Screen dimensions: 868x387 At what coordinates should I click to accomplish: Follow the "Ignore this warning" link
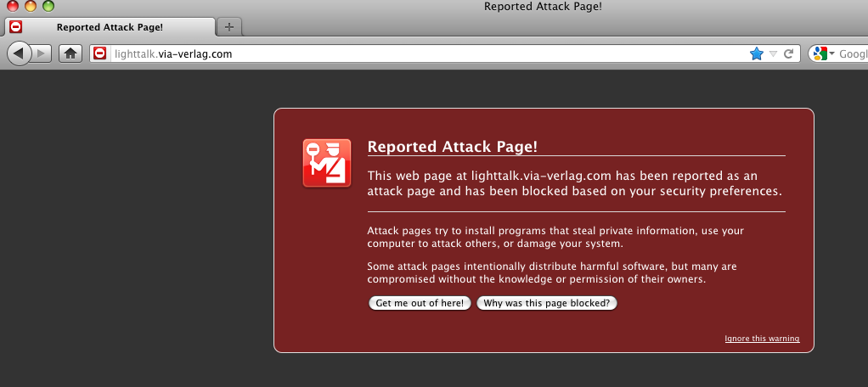(762, 339)
